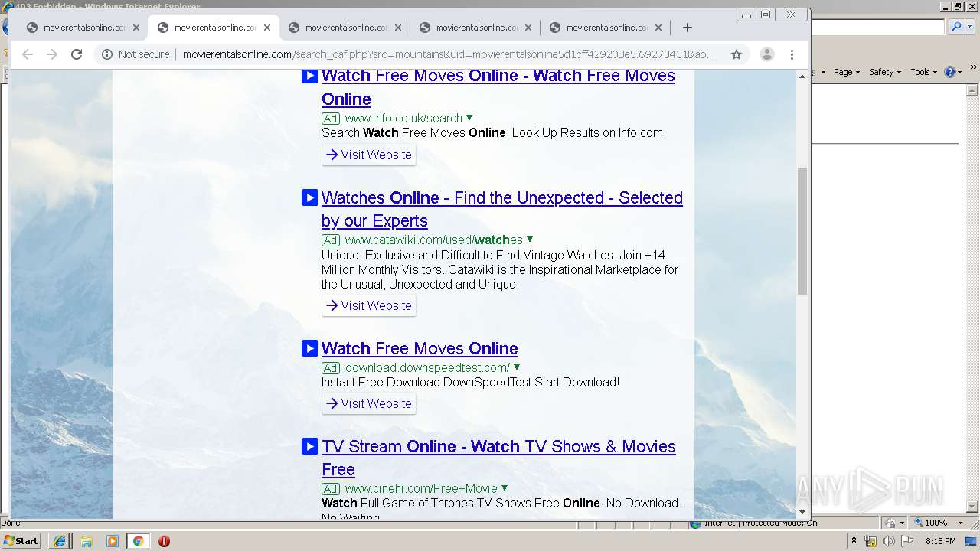Click play icon beside TV Stream ad
Screen dimensions: 980x551
pyautogui.click(x=310, y=446)
